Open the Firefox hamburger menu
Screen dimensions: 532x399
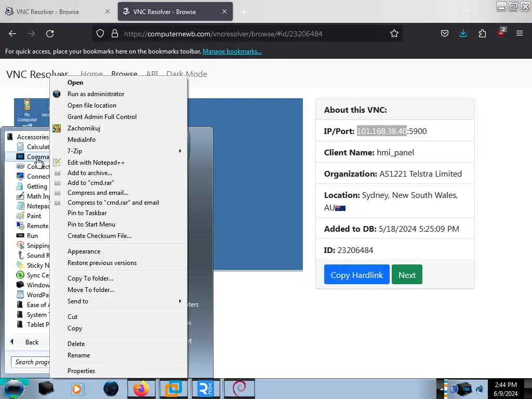click(x=520, y=33)
